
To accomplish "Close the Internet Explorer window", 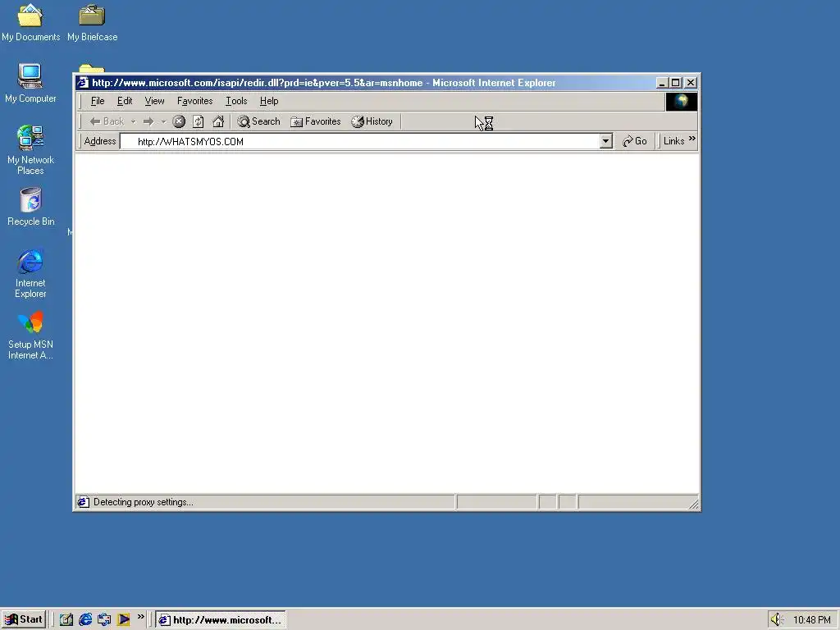I will click(691, 83).
